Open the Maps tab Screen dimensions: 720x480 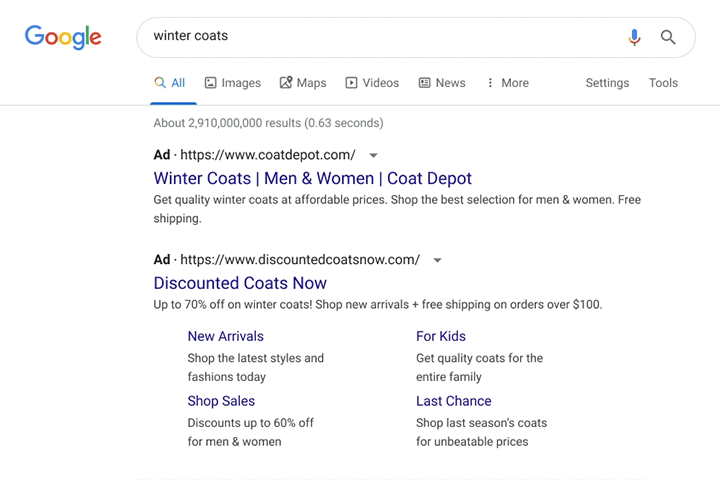[x=302, y=83]
